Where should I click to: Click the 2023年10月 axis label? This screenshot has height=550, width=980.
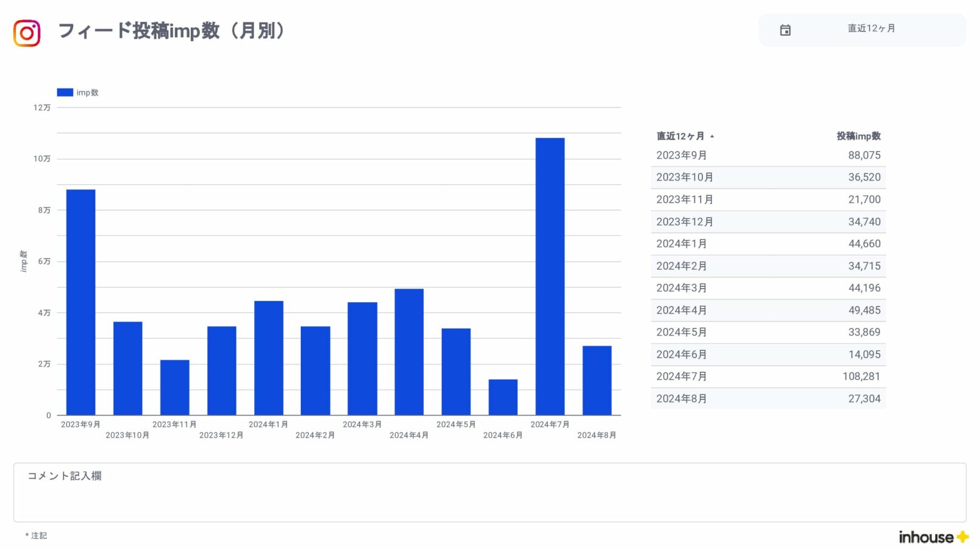pos(127,435)
